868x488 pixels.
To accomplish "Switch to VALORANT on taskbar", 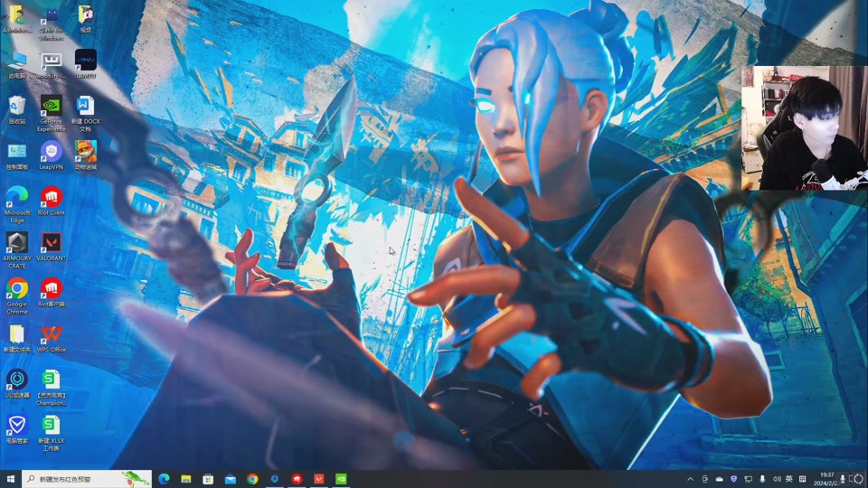I will [319, 479].
